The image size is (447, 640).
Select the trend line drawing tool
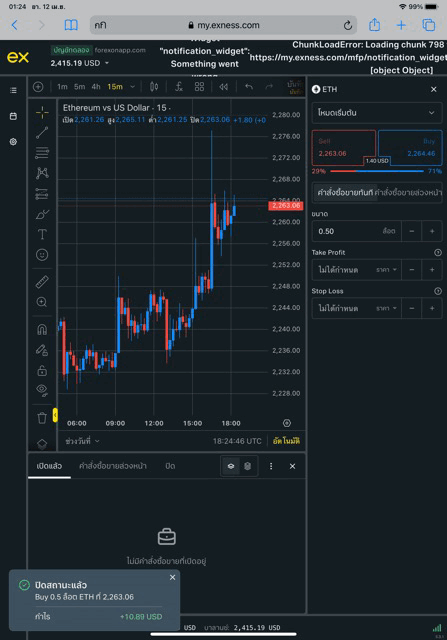pyautogui.click(x=42, y=132)
